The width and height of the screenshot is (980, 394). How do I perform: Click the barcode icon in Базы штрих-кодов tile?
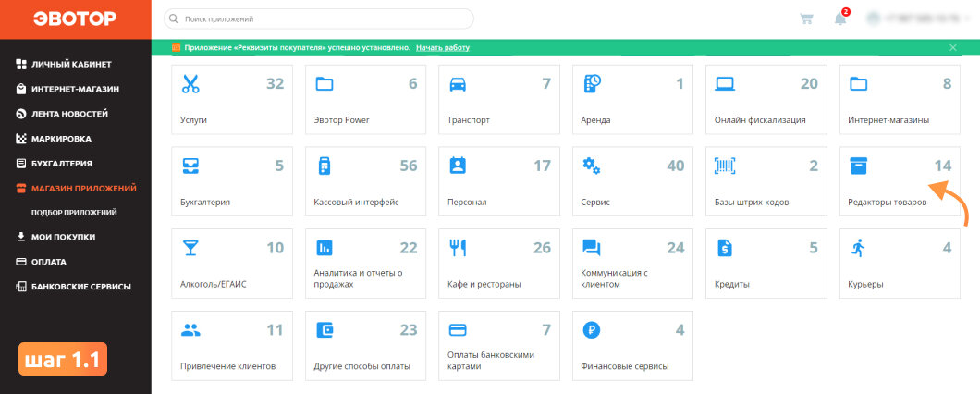[725, 166]
